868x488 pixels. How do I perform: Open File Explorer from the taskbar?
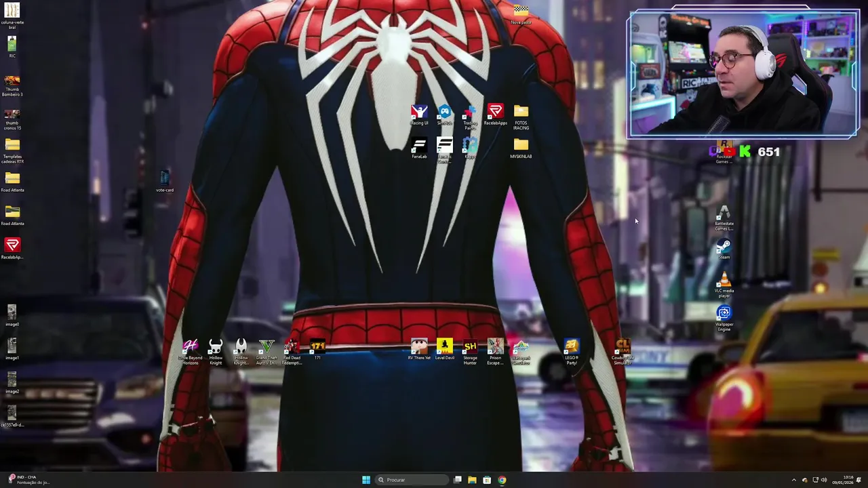click(x=472, y=480)
